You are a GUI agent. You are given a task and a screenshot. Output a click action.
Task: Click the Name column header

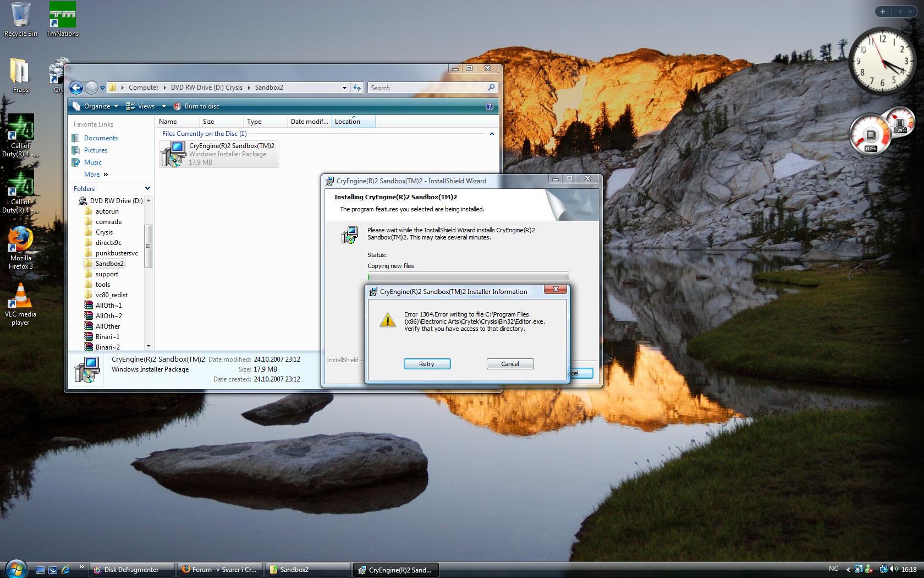tap(177, 122)
